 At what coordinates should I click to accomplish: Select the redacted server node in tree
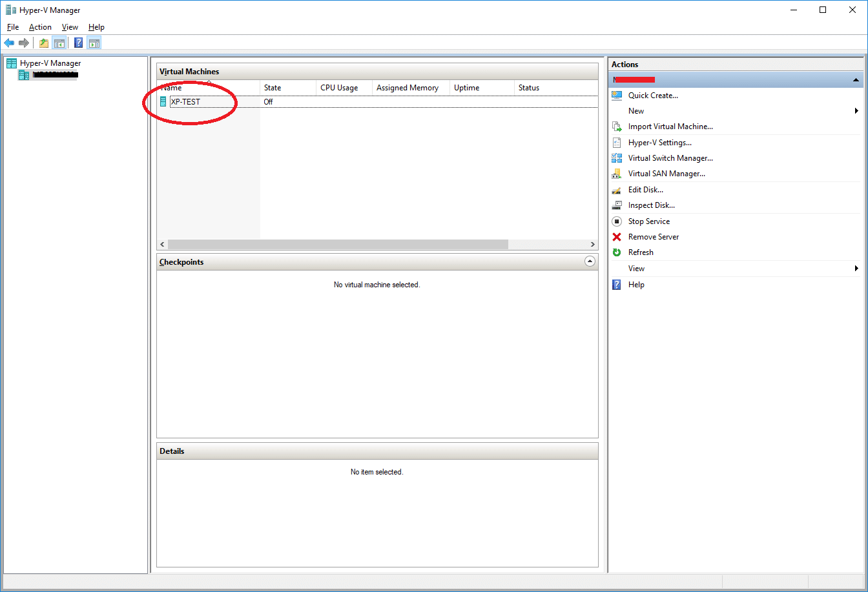click(55, 75)
